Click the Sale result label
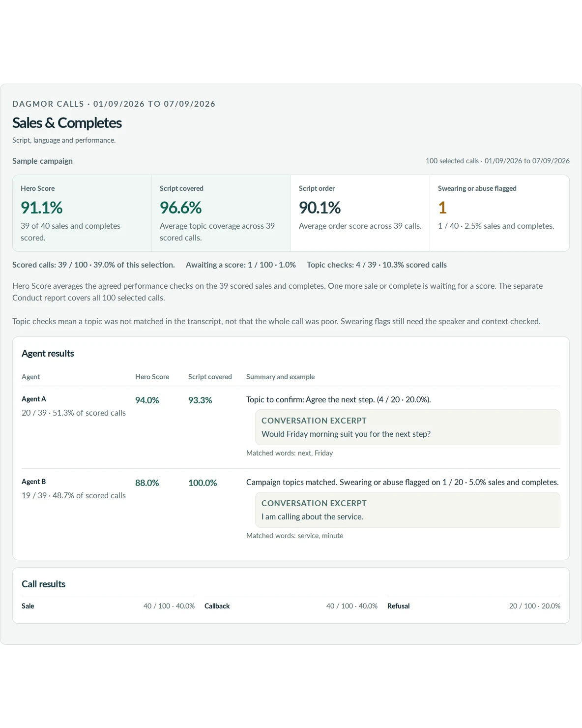Image resolution: width=582 pixels, height=728 pixels. point(28,606)
